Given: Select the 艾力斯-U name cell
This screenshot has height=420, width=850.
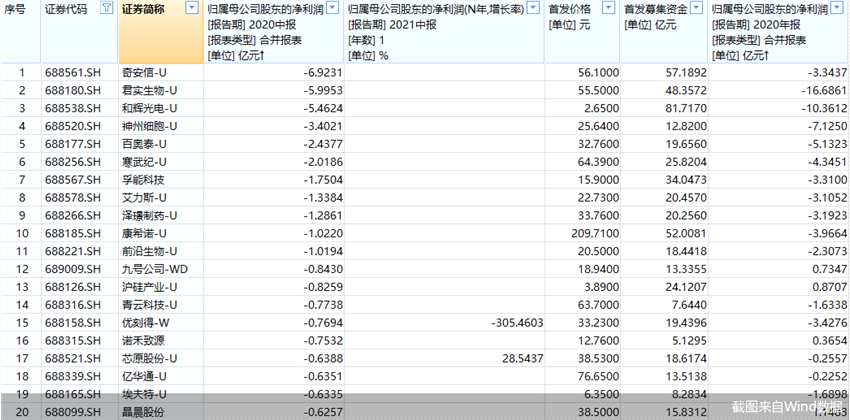Looking at the screenshot, I should 145,198.
